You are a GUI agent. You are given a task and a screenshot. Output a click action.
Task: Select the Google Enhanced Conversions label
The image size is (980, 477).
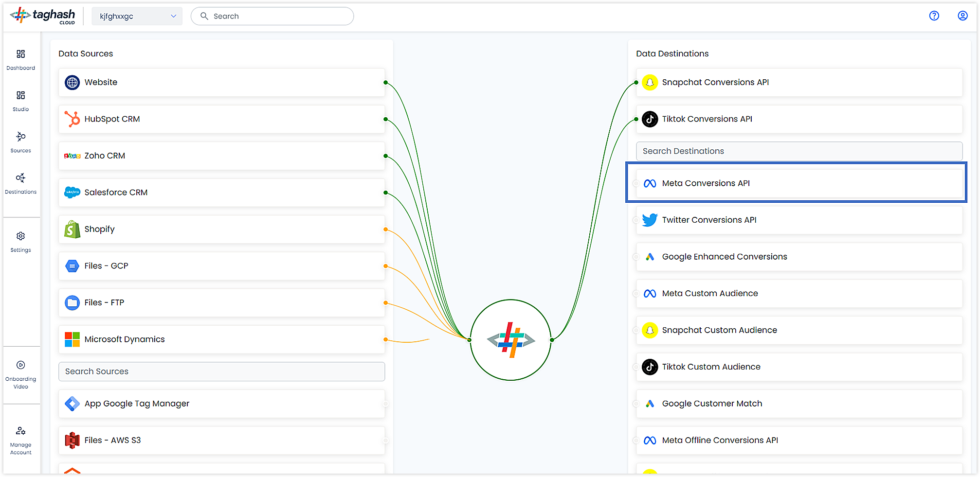725,257
